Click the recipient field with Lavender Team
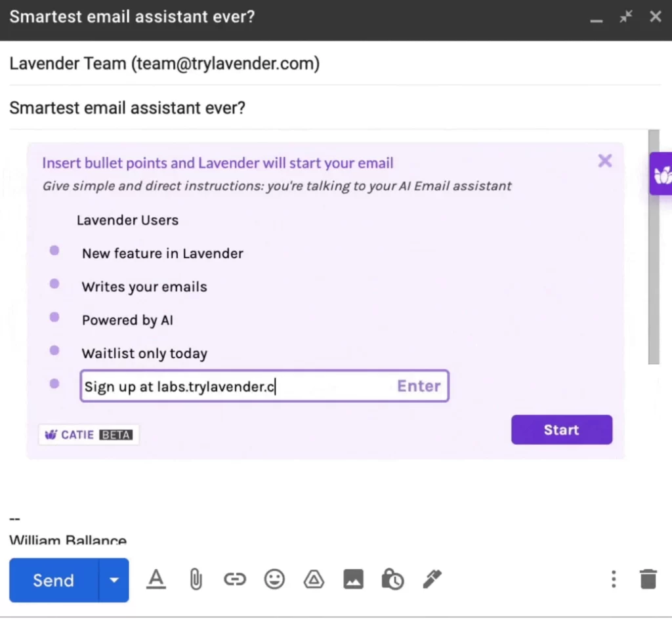The image size is (672, 637). (x=334, y=64)
